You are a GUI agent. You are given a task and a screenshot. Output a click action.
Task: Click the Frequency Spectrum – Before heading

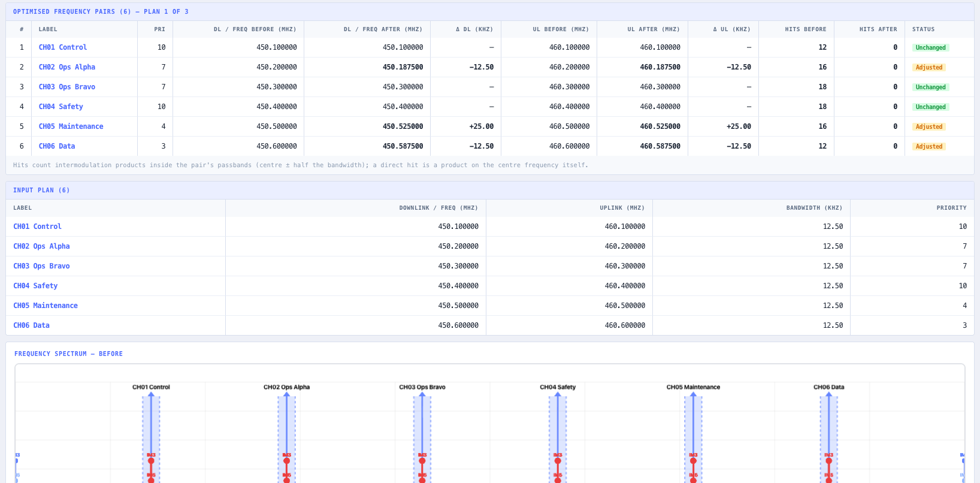pos(68,354)
